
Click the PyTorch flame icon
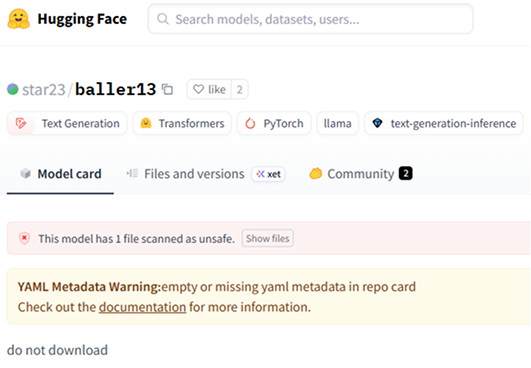point(250,124)
